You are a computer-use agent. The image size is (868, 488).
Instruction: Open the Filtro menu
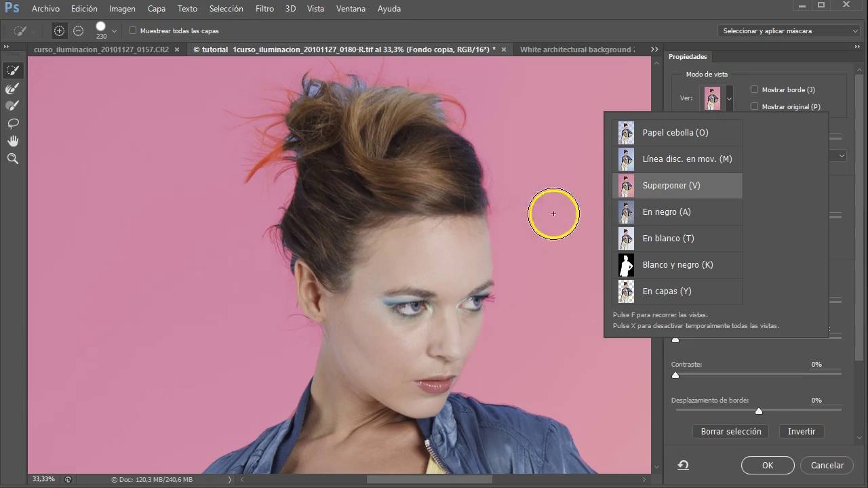(x=264, y=9)
